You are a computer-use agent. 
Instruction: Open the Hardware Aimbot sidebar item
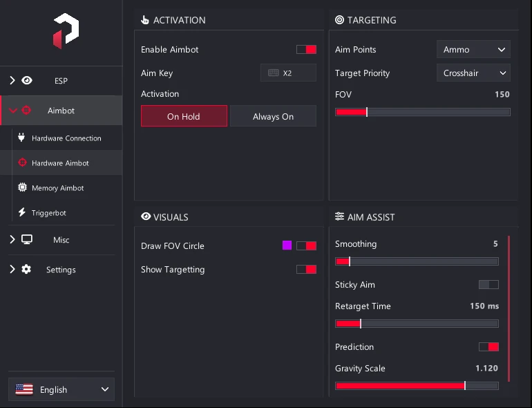pyautogui.click(x=61, y=163)
